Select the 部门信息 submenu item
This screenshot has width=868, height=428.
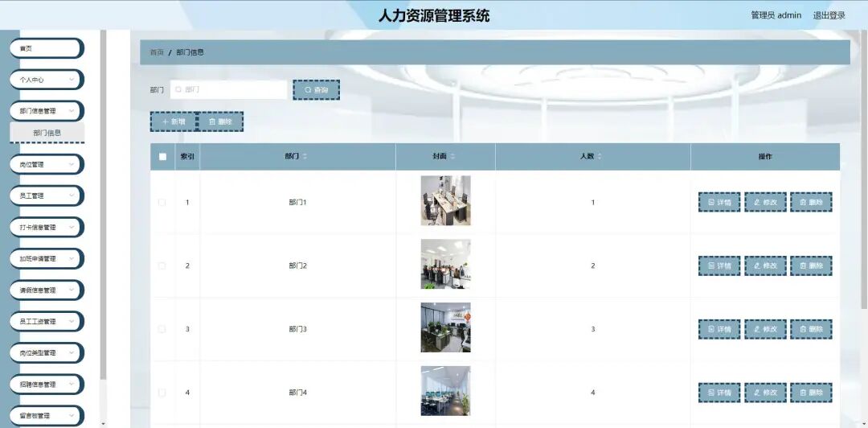47,133
